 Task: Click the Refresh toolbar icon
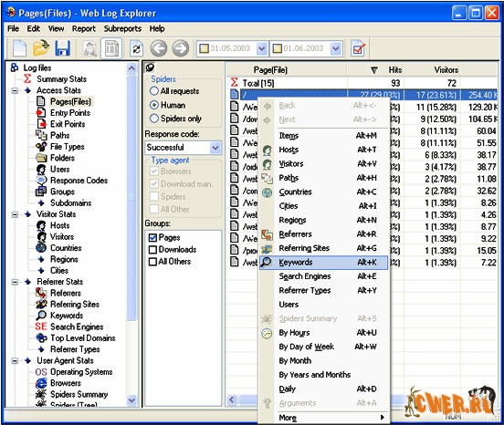[137, 48]
